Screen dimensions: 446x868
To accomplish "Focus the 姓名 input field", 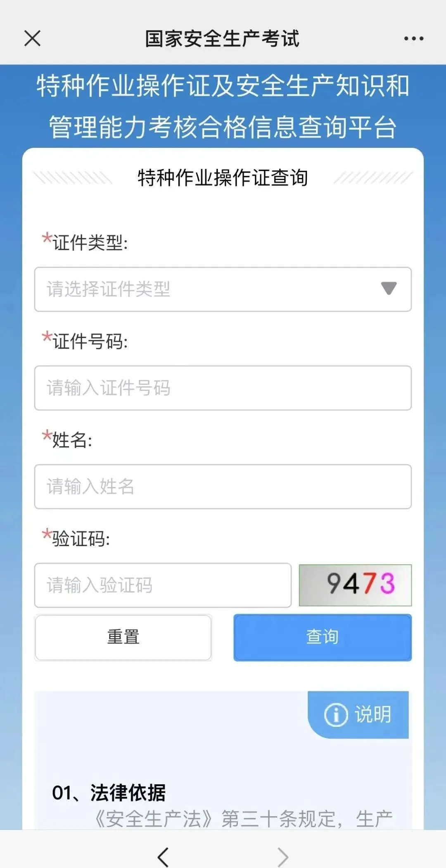I will pyautogui.click(x=223, y=487).
